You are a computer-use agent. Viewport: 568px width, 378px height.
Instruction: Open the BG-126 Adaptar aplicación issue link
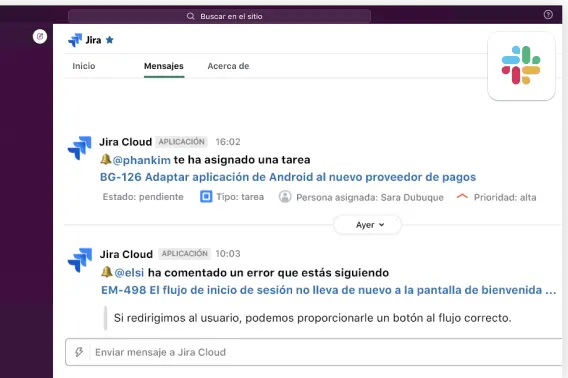tap(288, 177)
